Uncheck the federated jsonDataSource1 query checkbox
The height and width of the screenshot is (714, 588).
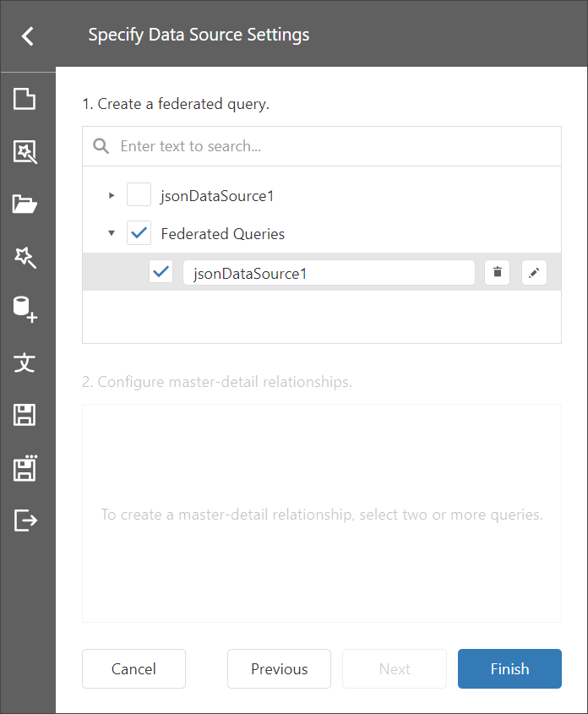point(161,272)
